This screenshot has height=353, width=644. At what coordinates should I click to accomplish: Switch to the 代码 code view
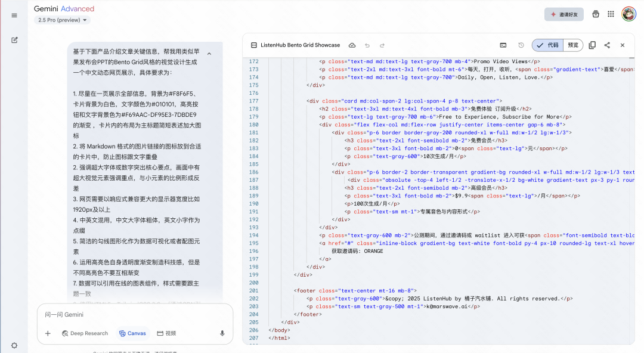coord(547,45)
